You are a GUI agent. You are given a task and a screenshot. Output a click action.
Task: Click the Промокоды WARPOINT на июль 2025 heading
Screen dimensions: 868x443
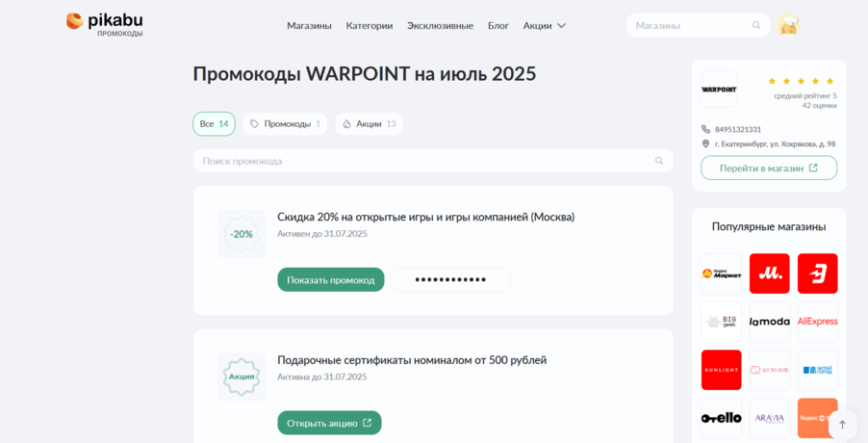point(365,73)
